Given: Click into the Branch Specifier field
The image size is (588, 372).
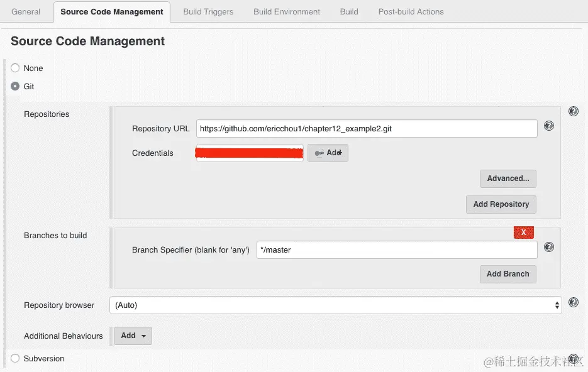Looking at the screenshot, I should coord(397,250).
